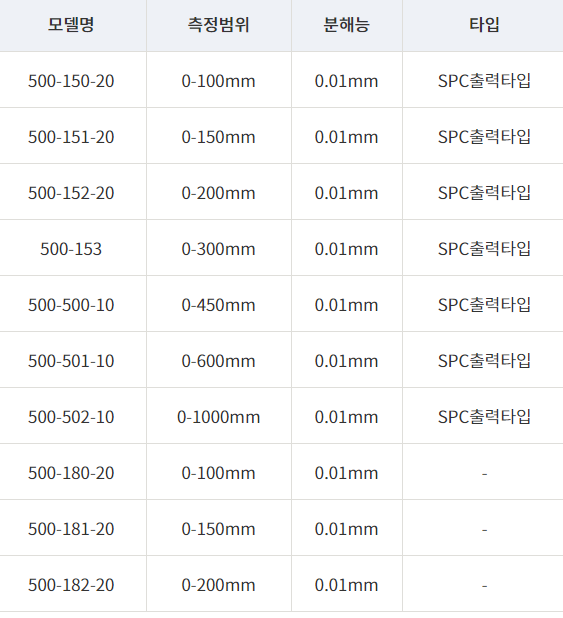Select model 500-180-20 cell
This screenshot has width=563, height=618.
tap(71, 473)
